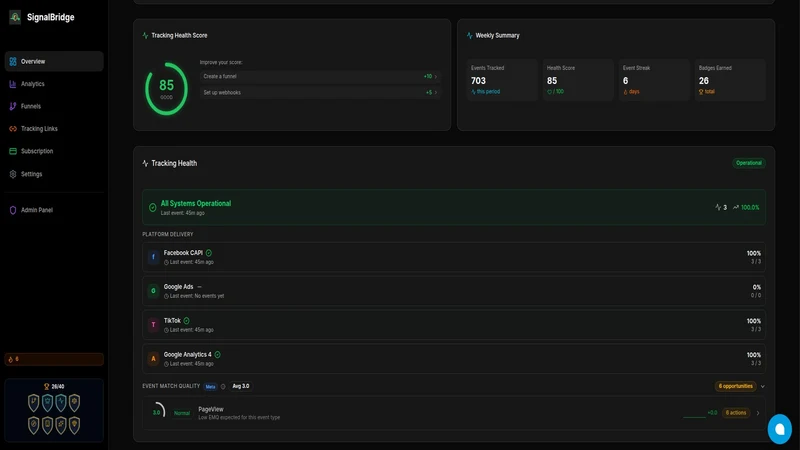Open the Admin Panel link
This screenshot has width=800, height=450.
54,210
